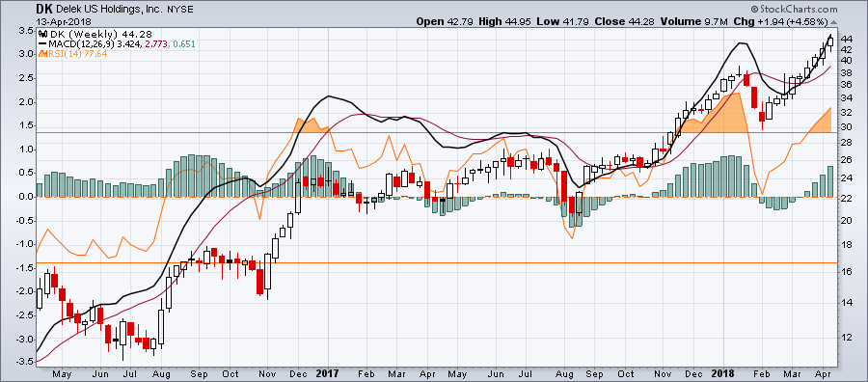Click the tall red candlestick in August 2017
This screenshot has height=382, width=868.
click(564, 187)
